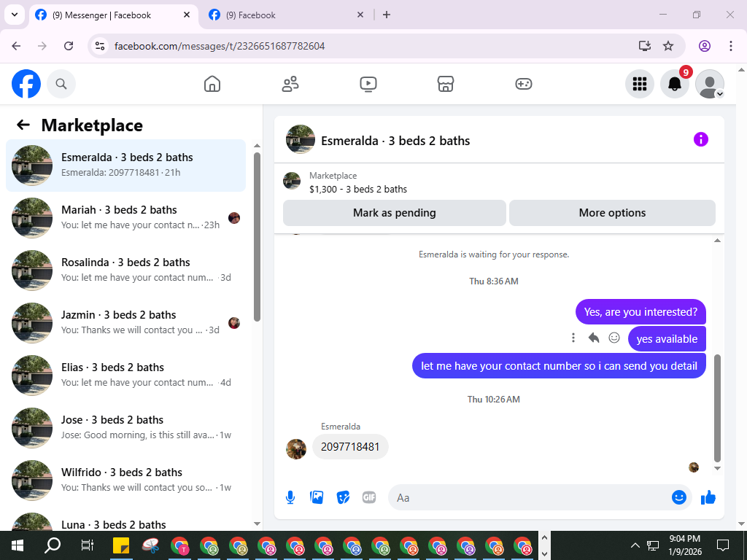The height and width of the screenshot is (560, 747).
Task: Open Esmeralda conversation in list
Action: pyautogui.click(x=125, y=166)
